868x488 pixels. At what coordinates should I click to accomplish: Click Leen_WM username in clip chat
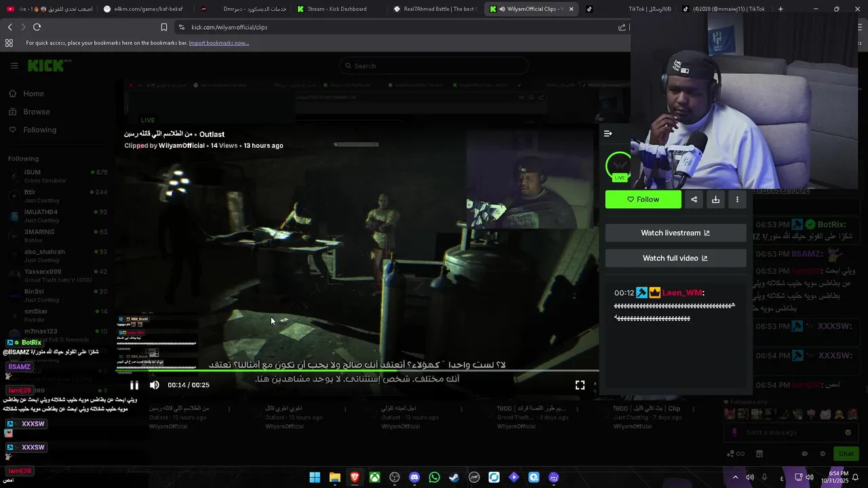(x=682, y=293)
